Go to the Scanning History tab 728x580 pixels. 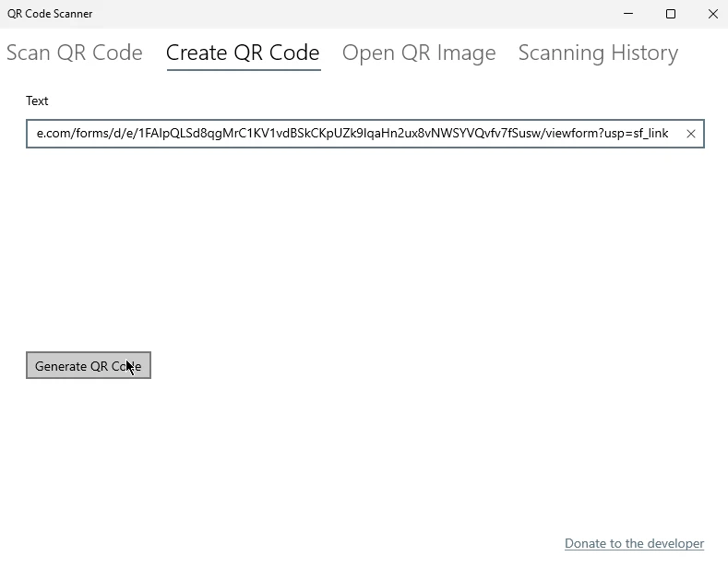click(598, 53)
